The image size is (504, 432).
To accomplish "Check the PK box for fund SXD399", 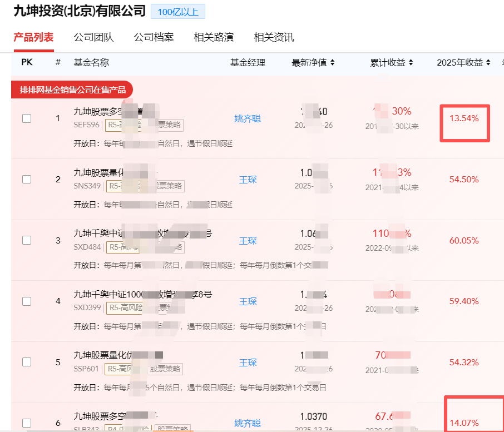I will tap(27, 301).
